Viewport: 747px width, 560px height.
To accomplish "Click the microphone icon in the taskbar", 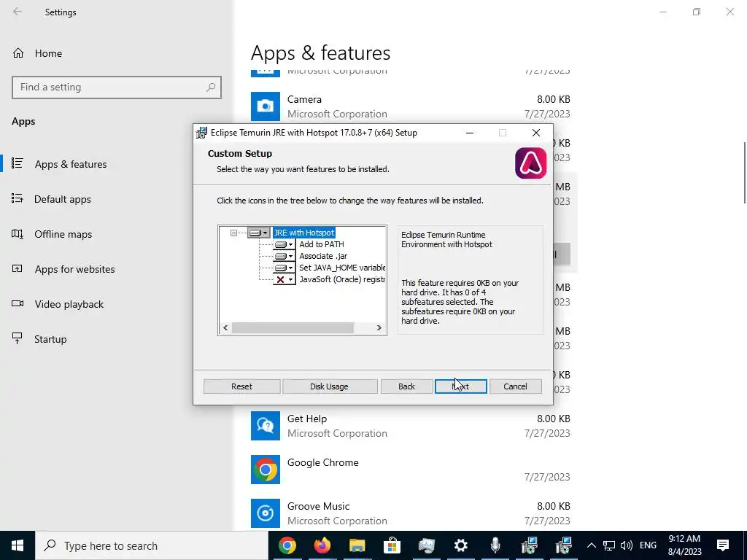I will (495, 545).
